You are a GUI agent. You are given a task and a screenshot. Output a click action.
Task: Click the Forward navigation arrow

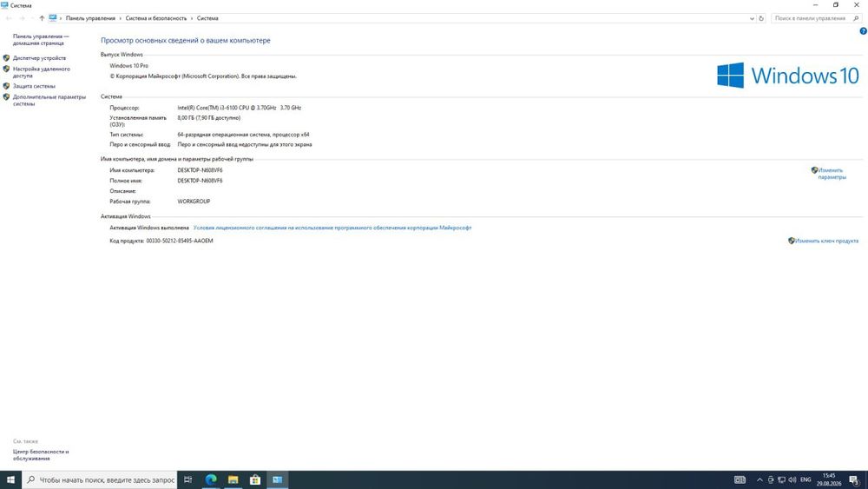click(x=23, y=18)
